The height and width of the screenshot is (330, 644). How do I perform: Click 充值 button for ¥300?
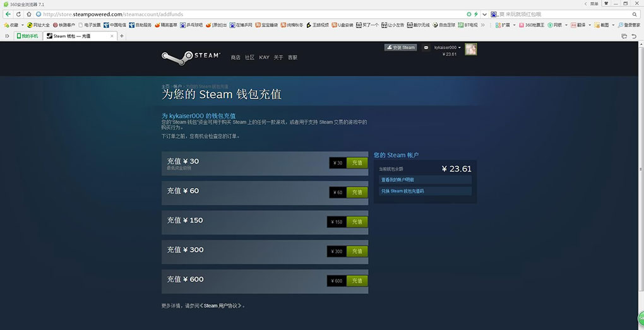357,252
